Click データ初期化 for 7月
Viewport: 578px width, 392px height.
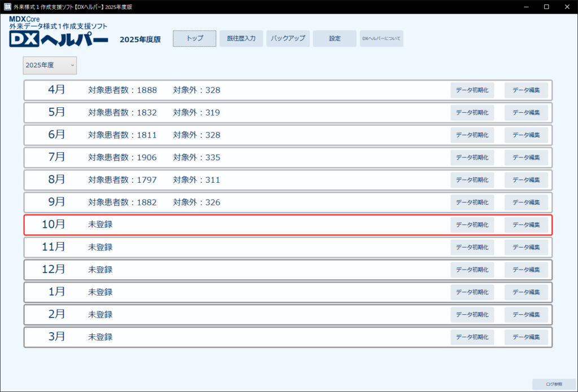472,157
